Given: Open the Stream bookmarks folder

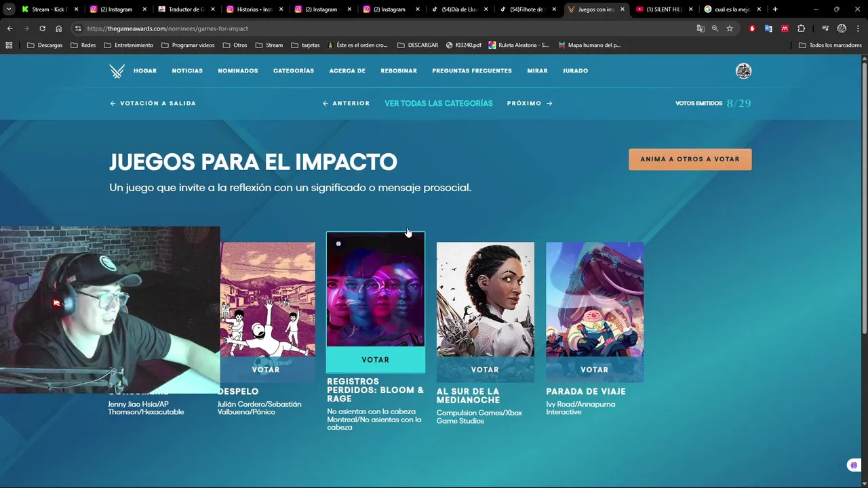Looking at the screenshot, I should (x=269, y=45).
